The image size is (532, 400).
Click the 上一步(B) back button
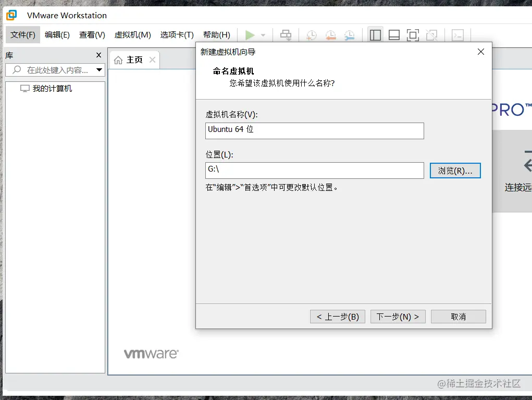338,317
